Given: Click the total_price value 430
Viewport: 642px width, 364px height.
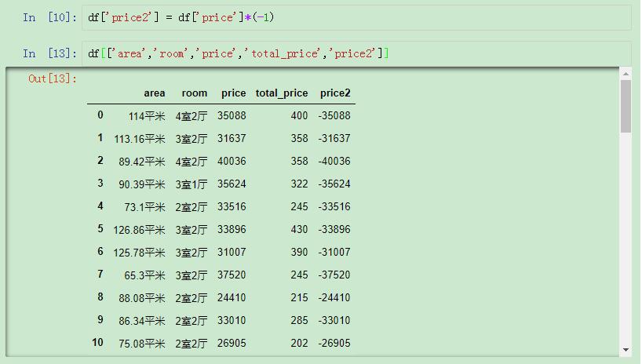Looking at the screenshot, I should coord(299,230).
